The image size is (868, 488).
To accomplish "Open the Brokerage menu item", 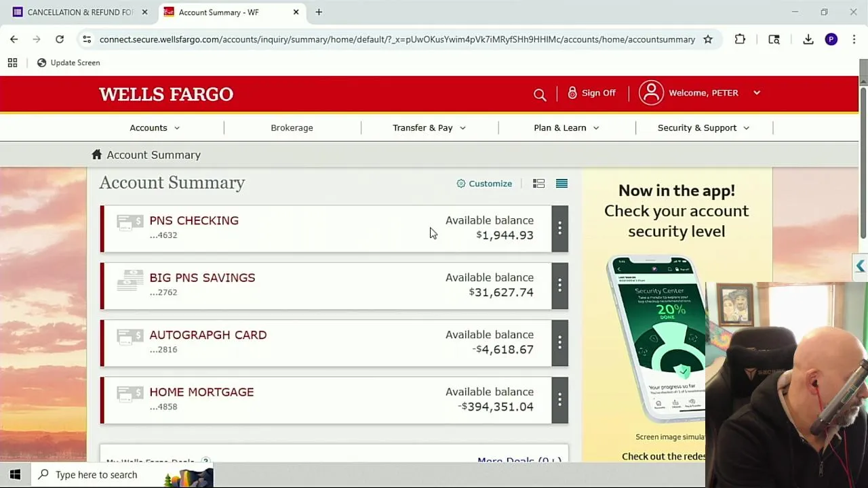I will [292, 127].
